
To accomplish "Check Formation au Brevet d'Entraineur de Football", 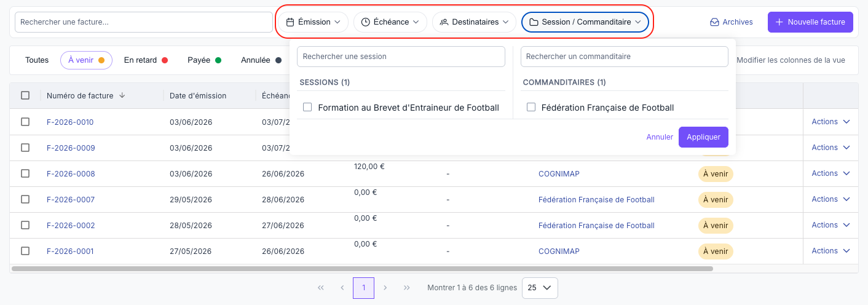I will point(307,108).
